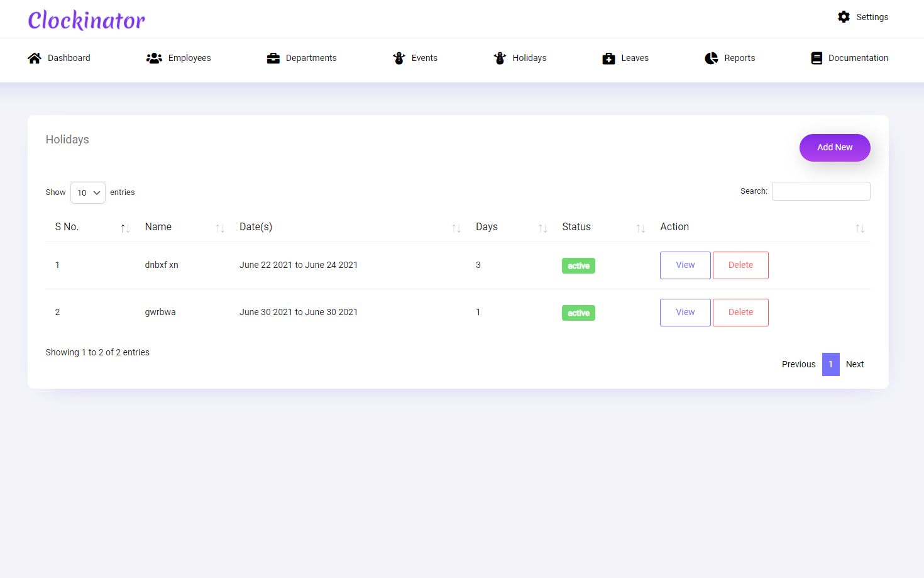Go to Next page

click(855, 364)
